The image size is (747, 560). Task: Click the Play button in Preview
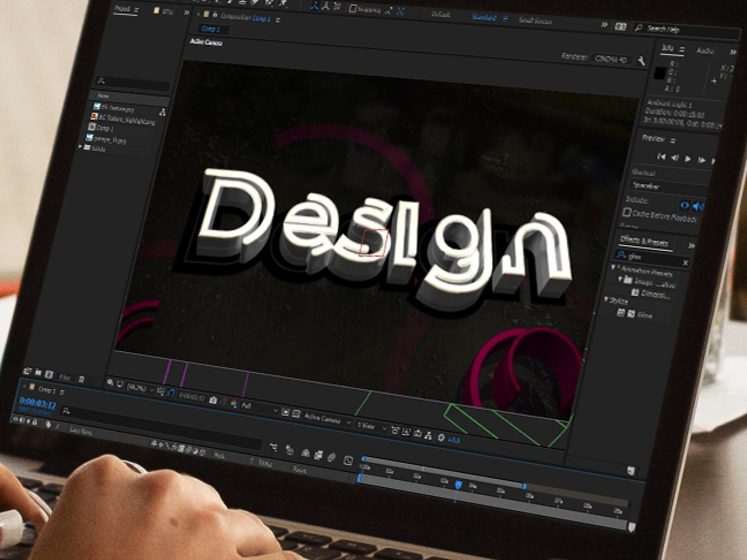tap(688, 159)
